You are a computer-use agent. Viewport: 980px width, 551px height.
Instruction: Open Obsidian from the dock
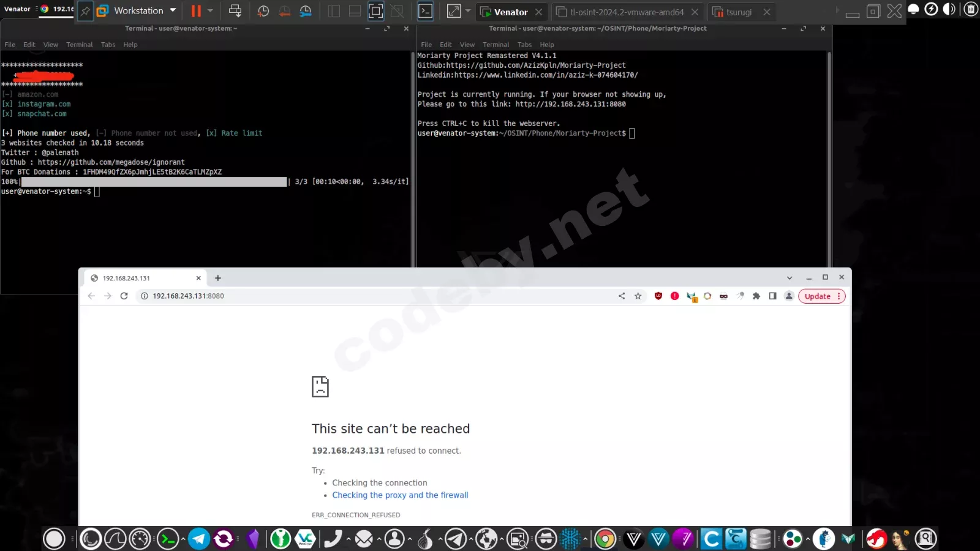pyautogui.click(x=254, y=539)
